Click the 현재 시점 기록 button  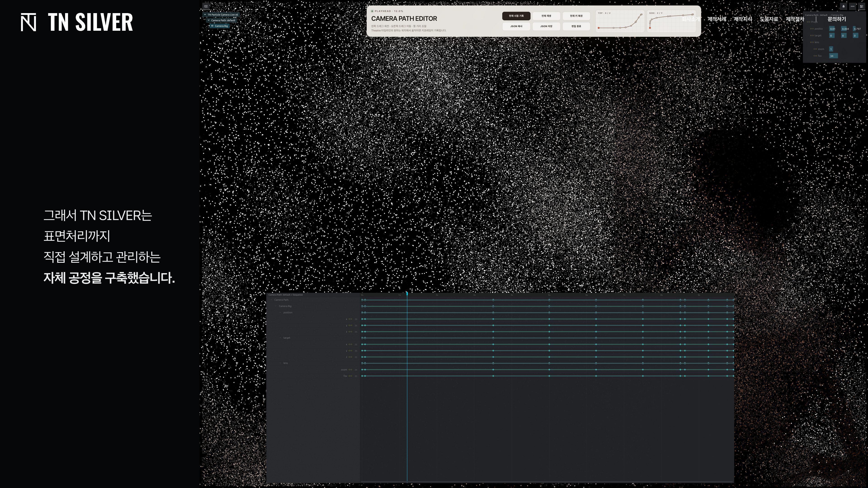click(516, 16)
